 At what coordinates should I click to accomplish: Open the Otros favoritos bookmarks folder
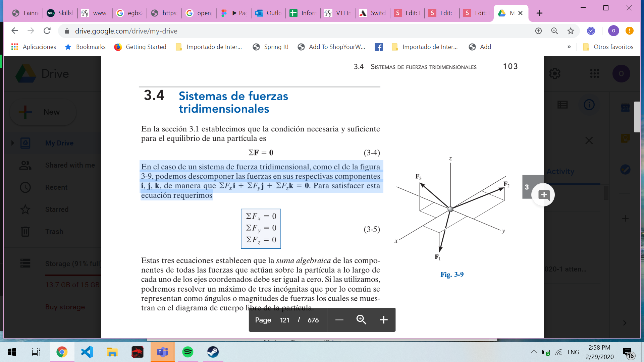coord(608,47)
